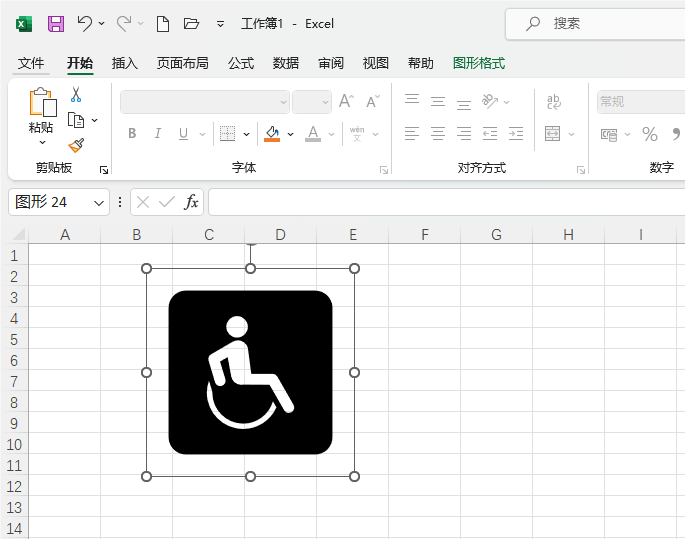This screenshot has width=685, height=539.
Task: Open the 文件 menu tab
Action: click(31, 63)
